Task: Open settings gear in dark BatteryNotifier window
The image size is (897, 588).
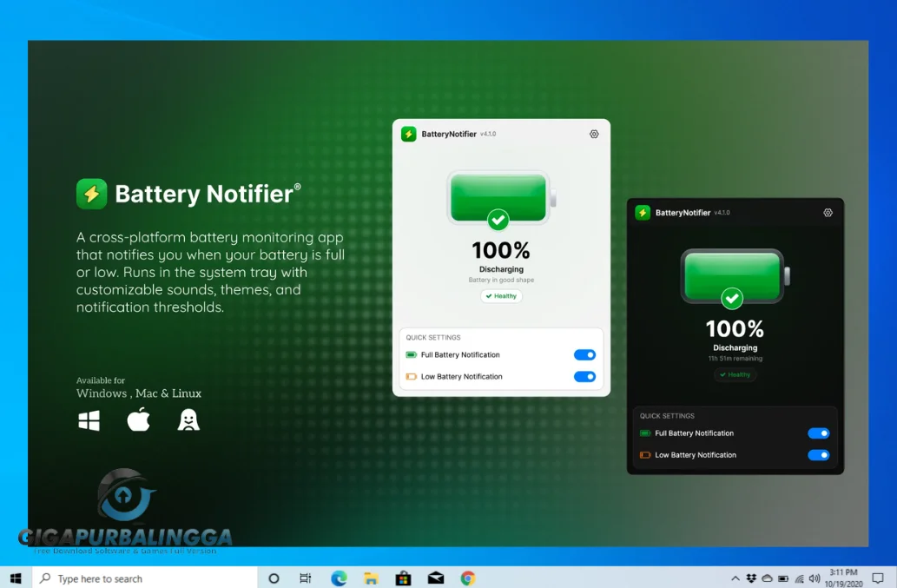Action: 828,212
